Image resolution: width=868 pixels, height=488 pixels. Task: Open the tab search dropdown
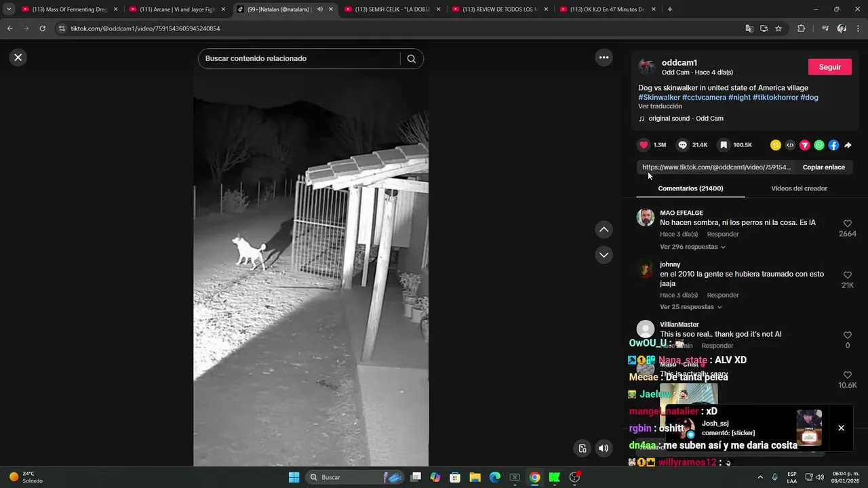click(x=9, y=9)
